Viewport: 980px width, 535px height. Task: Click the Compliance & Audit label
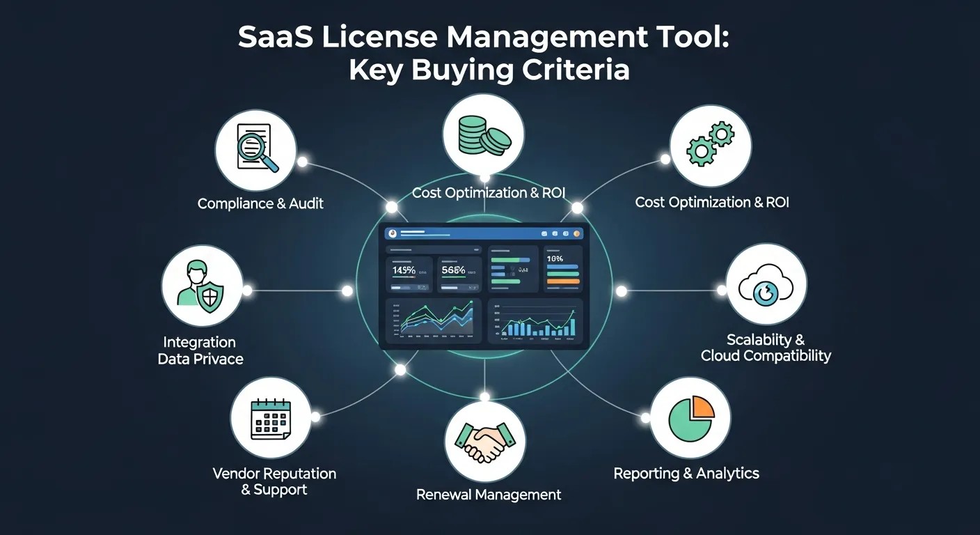tap(260, 204)
